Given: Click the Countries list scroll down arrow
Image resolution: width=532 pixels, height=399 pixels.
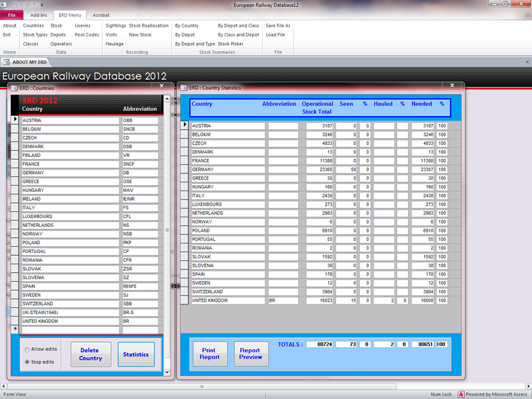Looking at the screenshot, I should [x=167, y=372].
